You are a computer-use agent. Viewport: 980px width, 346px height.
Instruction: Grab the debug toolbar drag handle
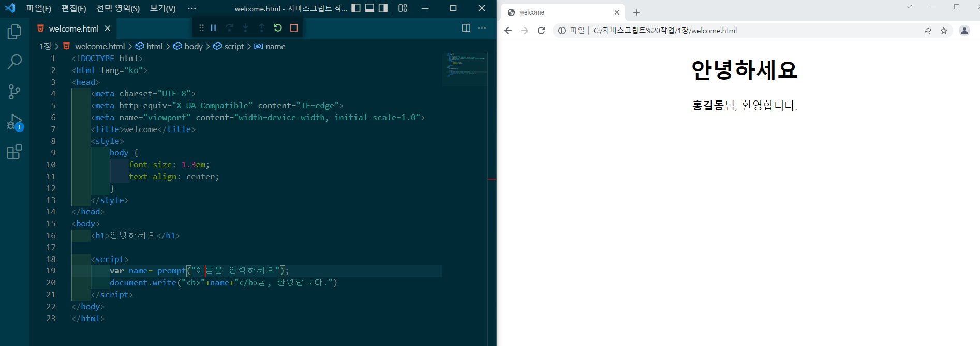201,28
